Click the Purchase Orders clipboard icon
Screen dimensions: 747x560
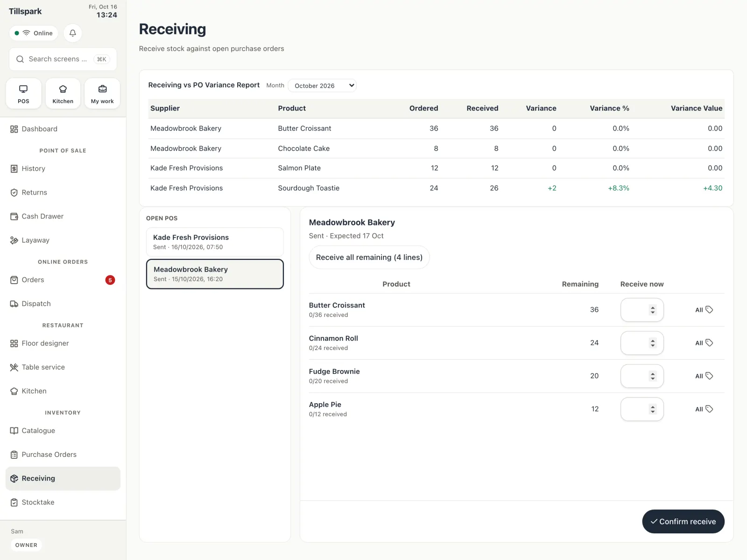tap(14, 455)
